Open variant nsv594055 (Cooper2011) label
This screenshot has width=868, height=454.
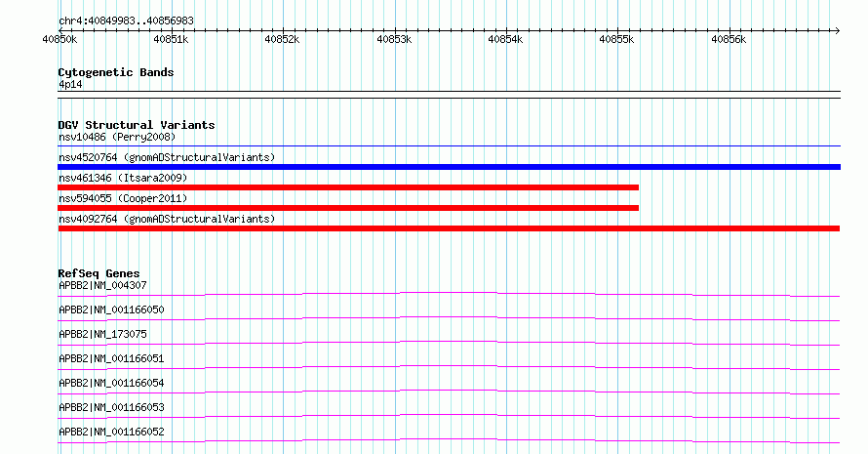[x=123, y=198]
